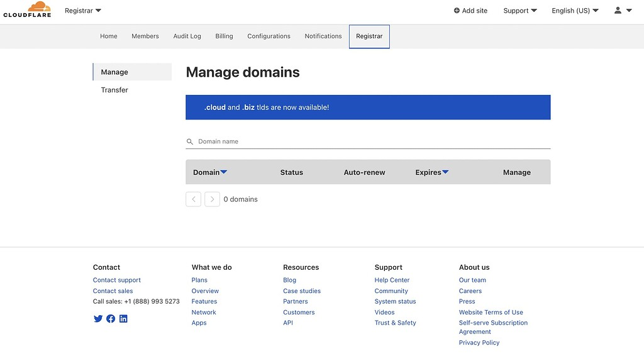
Task: Open the Press link
Action: [x=467, y=301]
